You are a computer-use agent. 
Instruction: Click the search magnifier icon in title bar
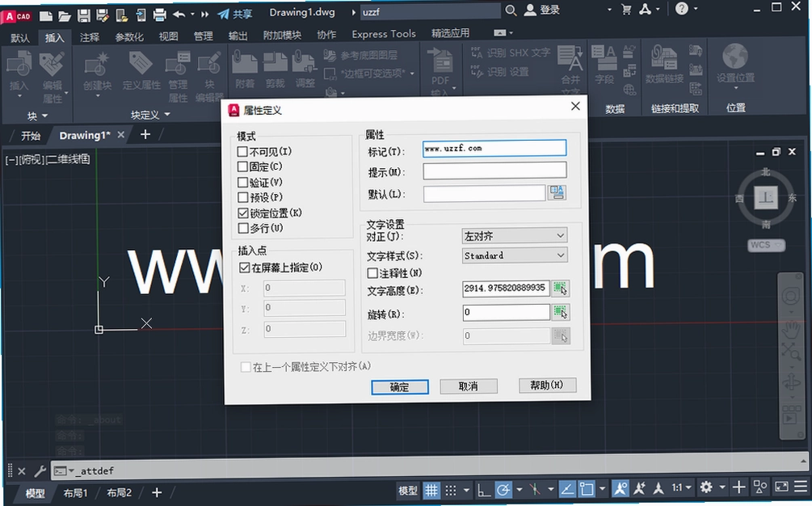pos(511,11)
